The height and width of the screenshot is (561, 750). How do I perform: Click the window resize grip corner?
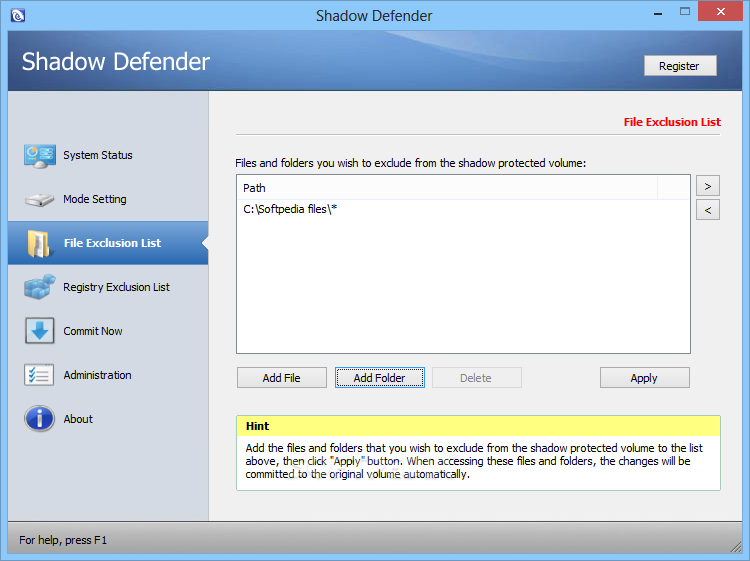(x=736, y=546)
